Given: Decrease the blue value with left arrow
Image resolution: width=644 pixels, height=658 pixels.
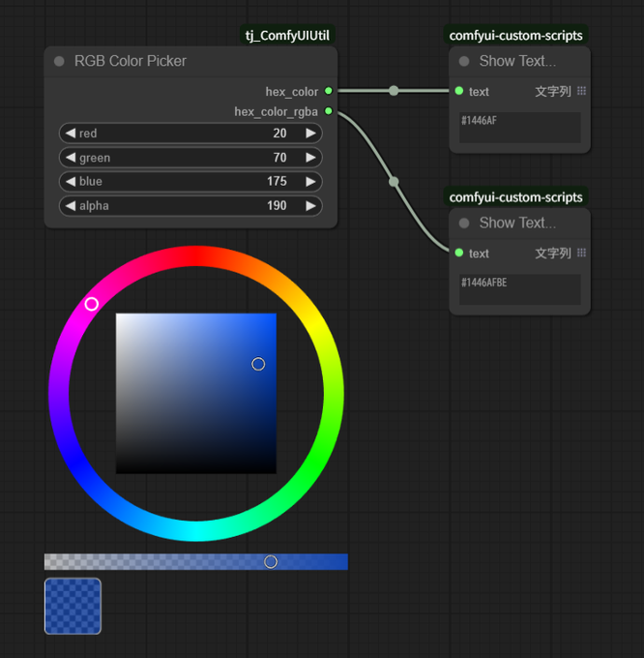Looking at the screenshot, I should click(x=71, y=182).
